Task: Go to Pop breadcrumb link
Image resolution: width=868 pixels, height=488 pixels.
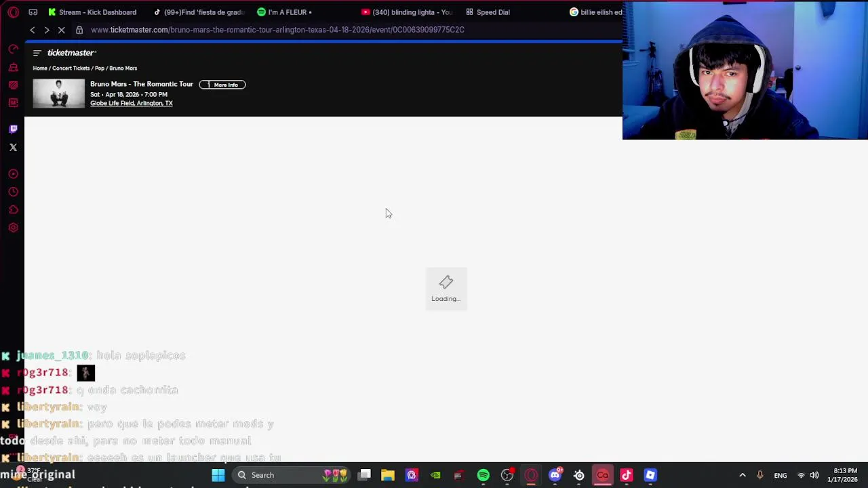Action: (100, 68)
